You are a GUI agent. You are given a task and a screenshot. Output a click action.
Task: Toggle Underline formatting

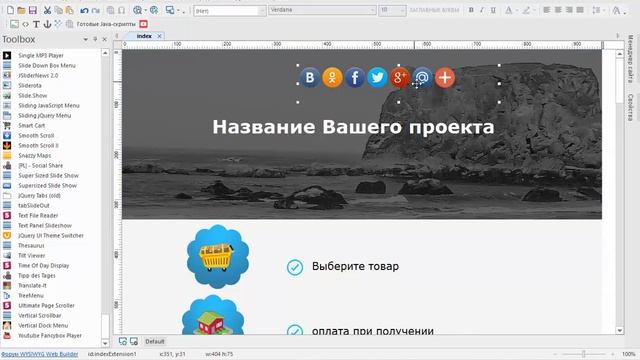pos(493,10)
